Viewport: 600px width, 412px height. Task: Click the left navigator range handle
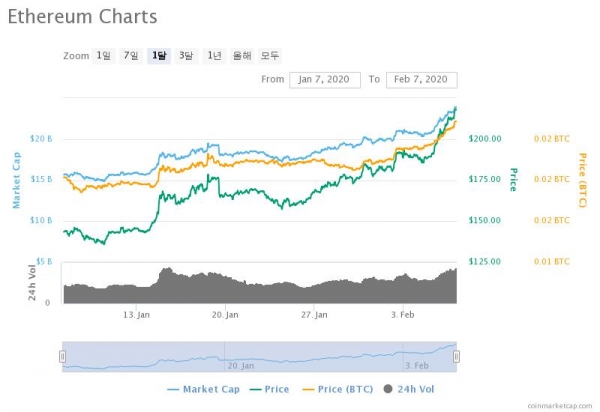[62, 357]
